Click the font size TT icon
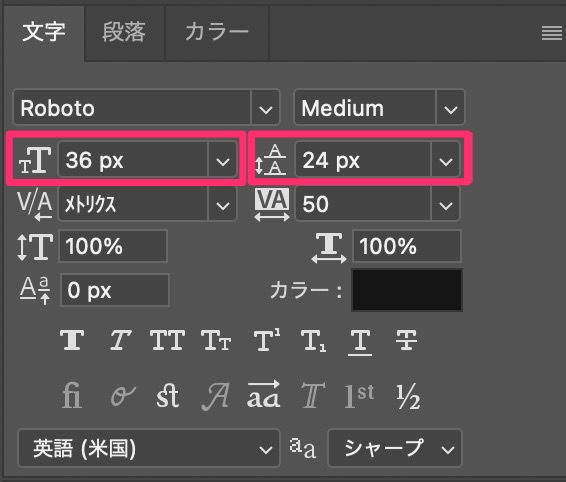Screen dimensions: 566x482 [35, 160]
